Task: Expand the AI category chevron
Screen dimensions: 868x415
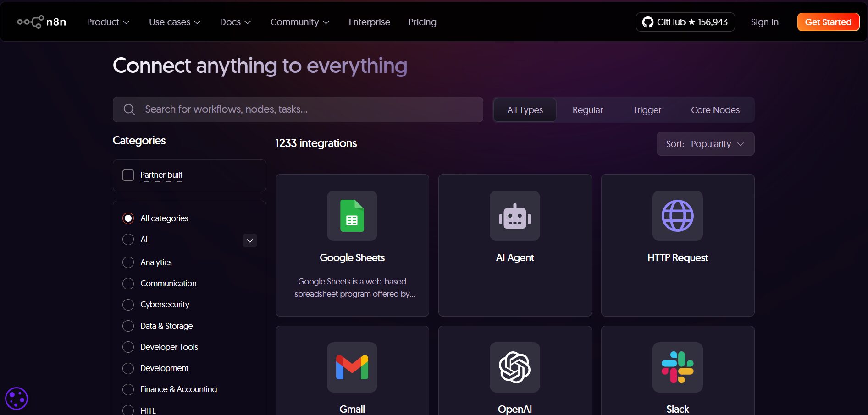Action: pos(249,240)
